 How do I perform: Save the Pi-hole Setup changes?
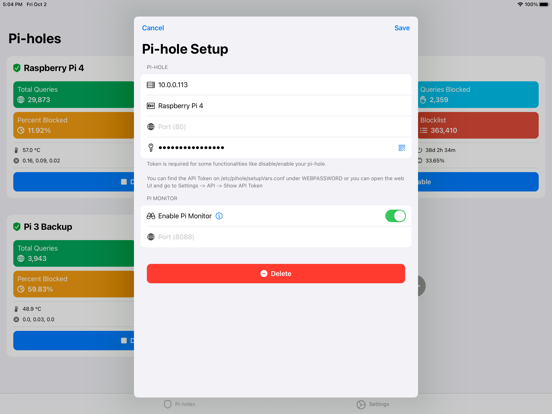pos(402,28)
